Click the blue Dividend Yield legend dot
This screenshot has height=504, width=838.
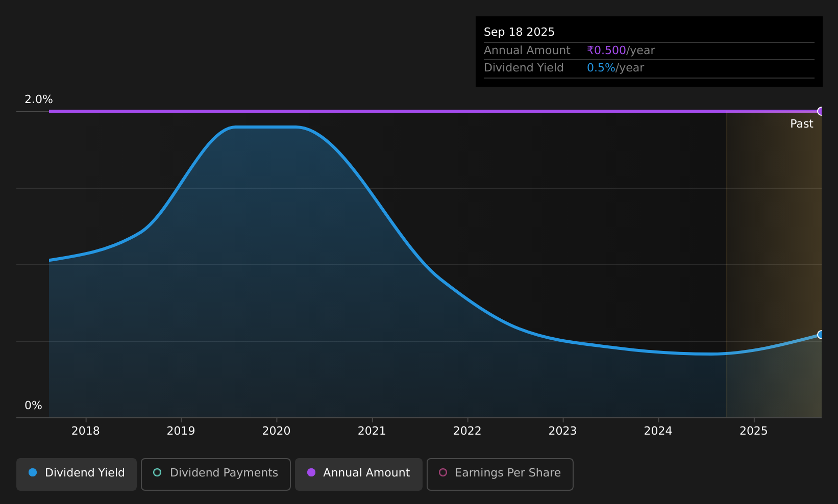pyautogui.click(x=33, y=472)
